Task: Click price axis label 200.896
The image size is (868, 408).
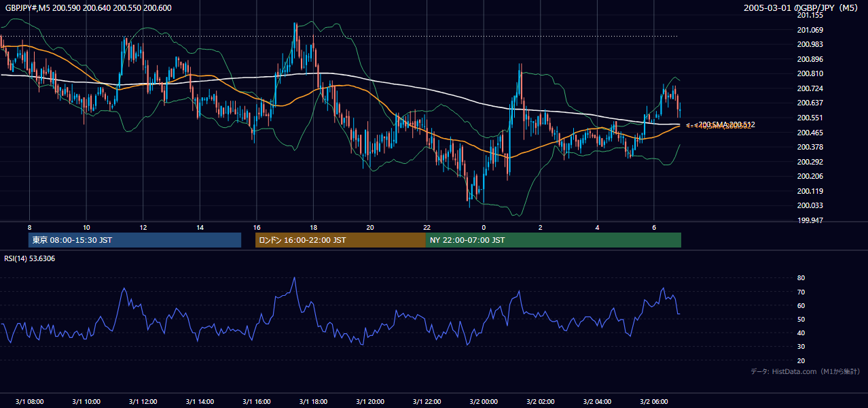Action: click(x=810, y=59)
